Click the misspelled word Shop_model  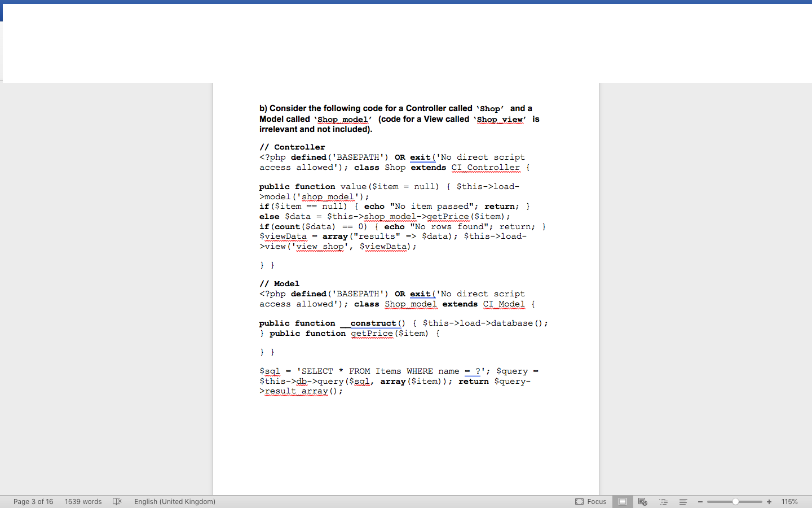[342, 119]
